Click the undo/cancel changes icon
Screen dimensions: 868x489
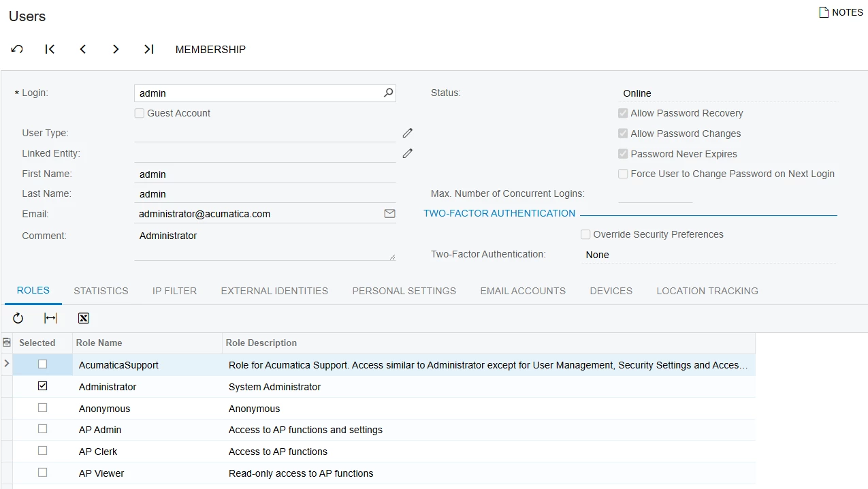(x=17, y=49)
